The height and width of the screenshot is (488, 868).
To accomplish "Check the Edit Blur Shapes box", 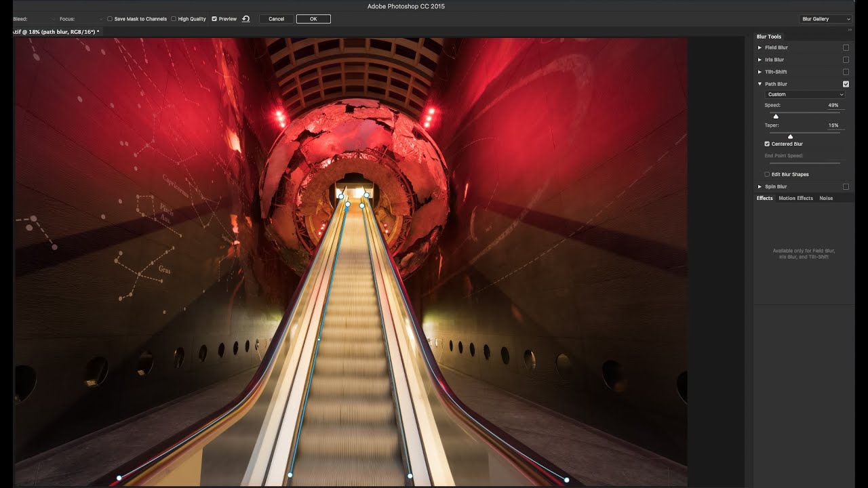I will pos(767,174).
